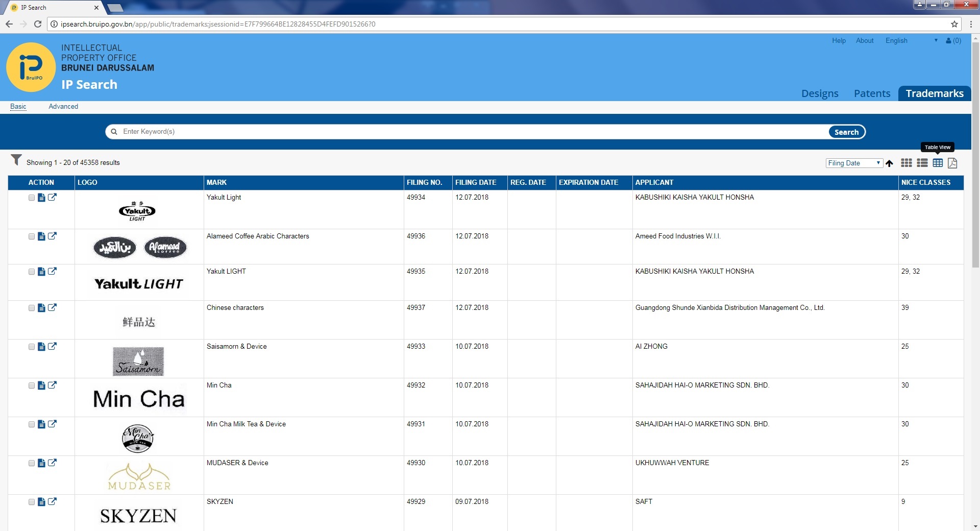
Task: Select the Table View icon
Action: click(938, 163)
